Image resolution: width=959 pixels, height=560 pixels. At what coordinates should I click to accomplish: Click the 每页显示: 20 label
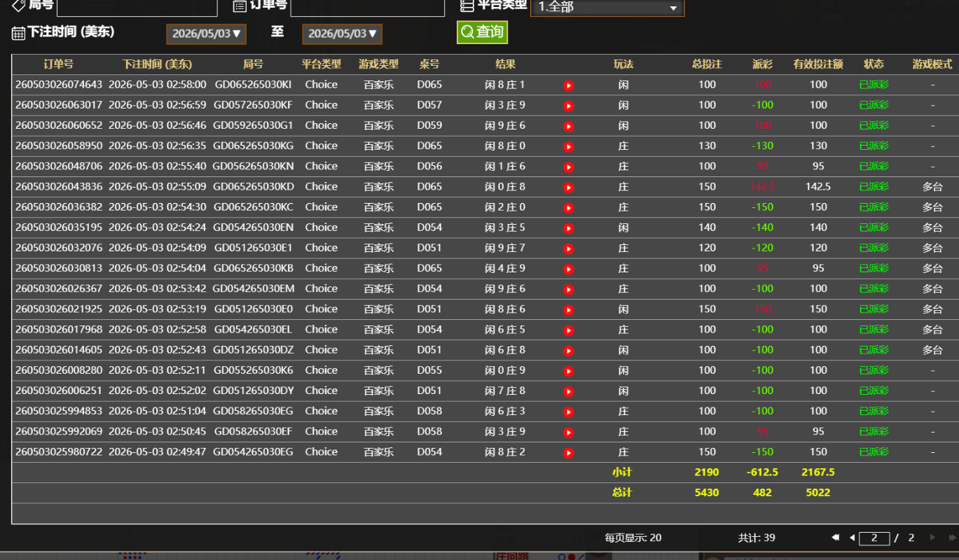pyautogui.click(x=633, y=538)
